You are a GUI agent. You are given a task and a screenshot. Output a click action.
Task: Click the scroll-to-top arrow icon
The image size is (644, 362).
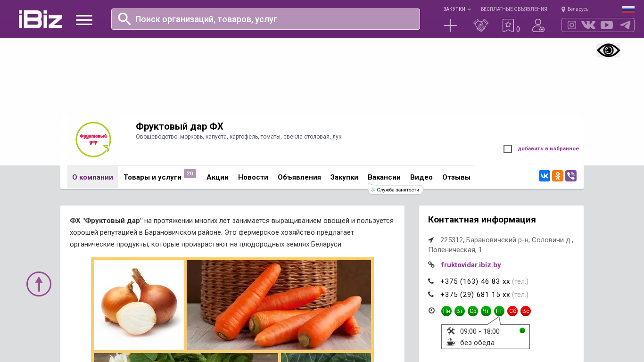(39, 284)
